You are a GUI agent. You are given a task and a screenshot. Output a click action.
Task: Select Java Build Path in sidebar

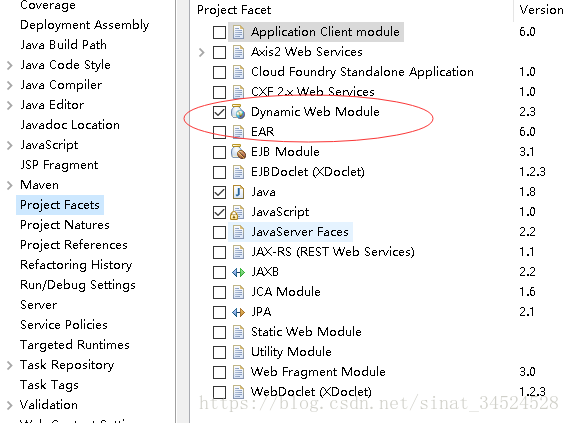[63, 45]
